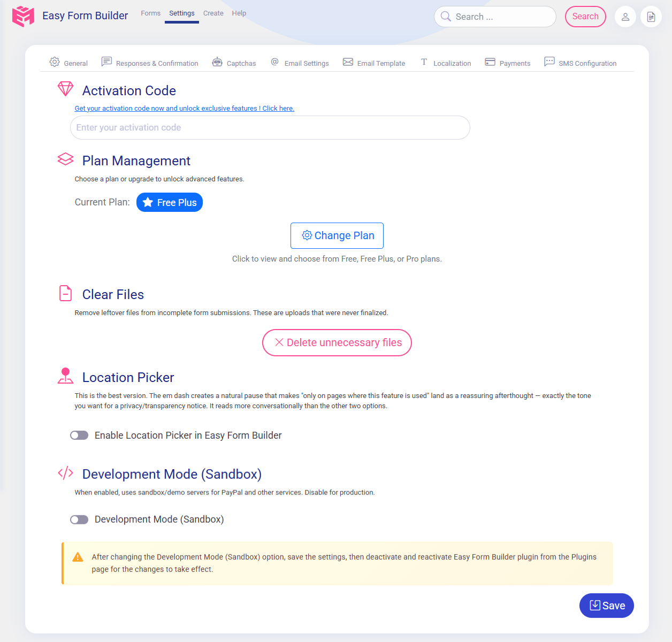The height and width of the screenshot is (642, 672).
Task: Select the Email Template envelope icon
Action: click(348, 62)
